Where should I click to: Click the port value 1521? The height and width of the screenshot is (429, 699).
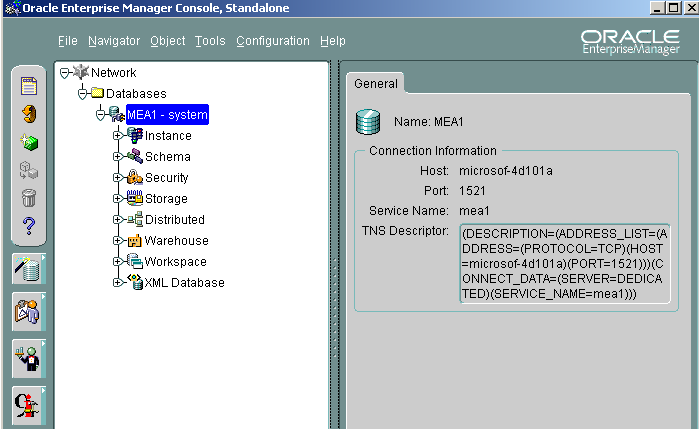472,191
